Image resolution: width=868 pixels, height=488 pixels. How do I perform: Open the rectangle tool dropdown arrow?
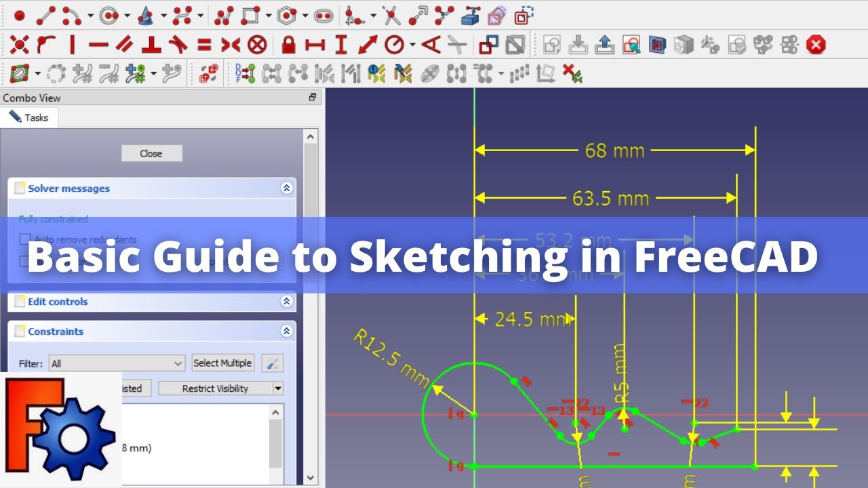[269, 15]
